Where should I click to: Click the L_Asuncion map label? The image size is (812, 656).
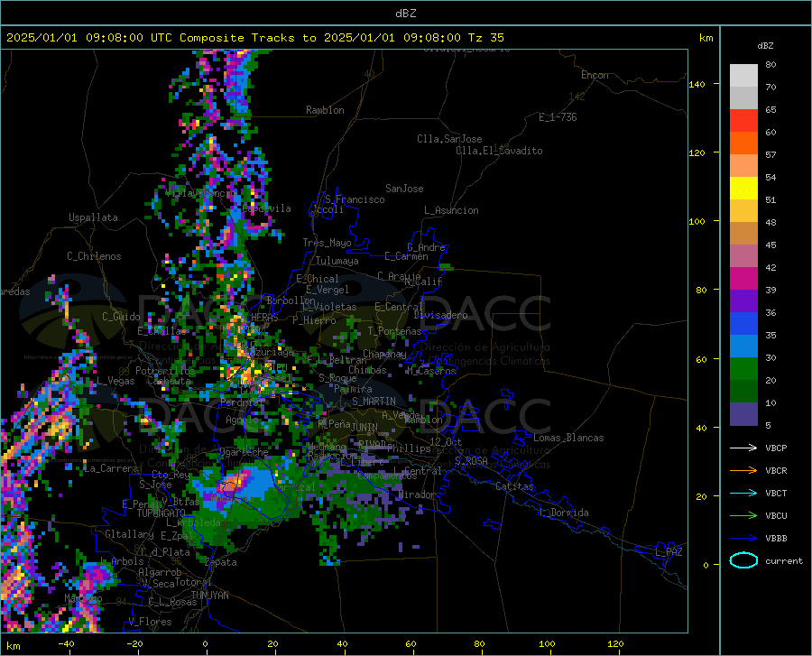tap(451, 210)
